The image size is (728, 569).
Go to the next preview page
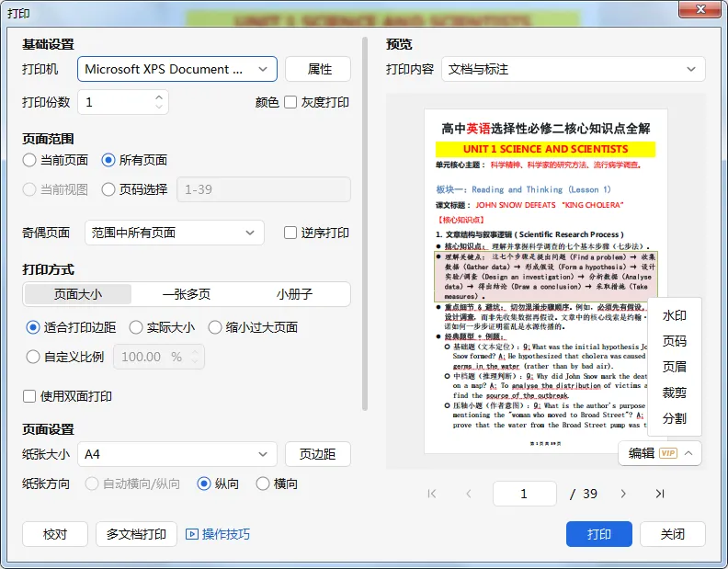coord(623,494)
